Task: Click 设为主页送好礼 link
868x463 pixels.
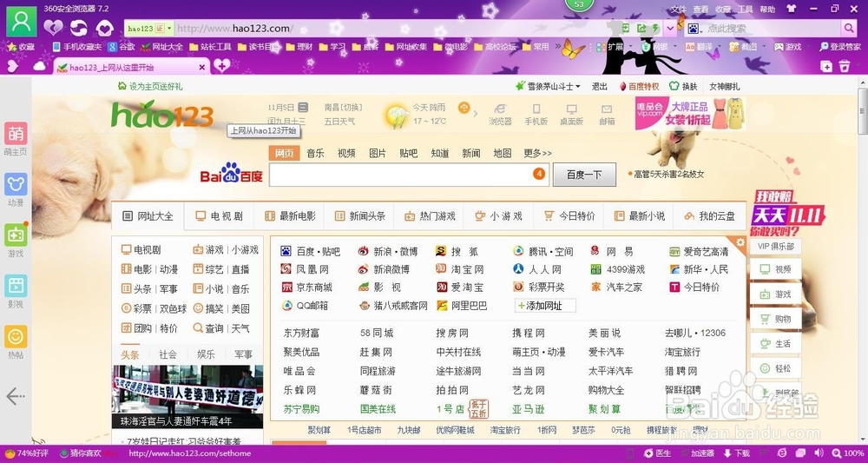Action: point(150,86)
